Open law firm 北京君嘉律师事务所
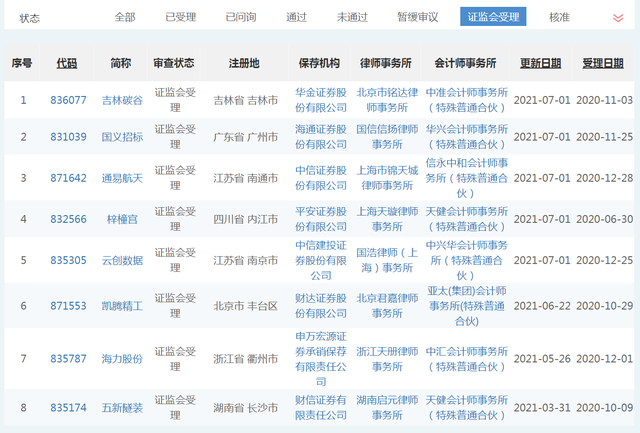Viewport: 640px width, 433px height. point(387,306)
